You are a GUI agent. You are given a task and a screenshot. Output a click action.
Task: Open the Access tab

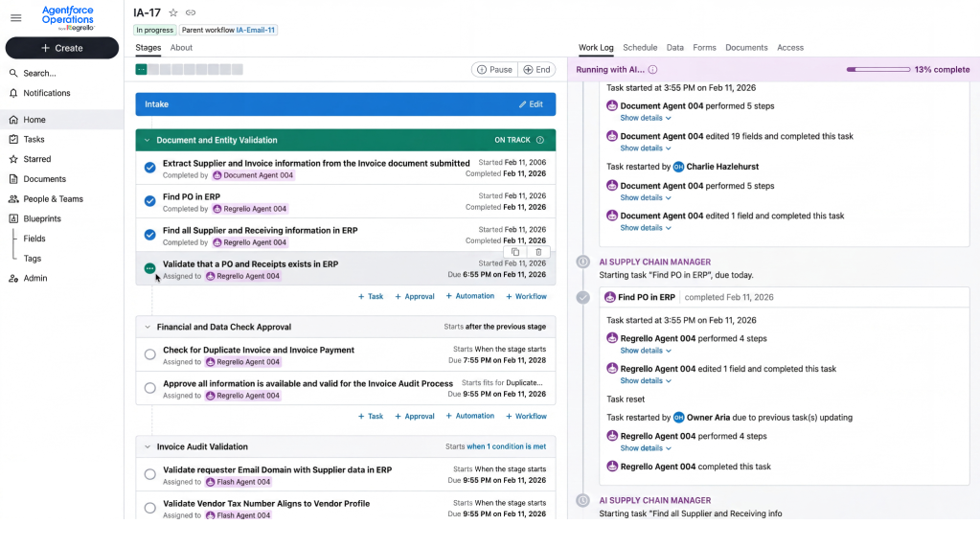click(790, 48)
